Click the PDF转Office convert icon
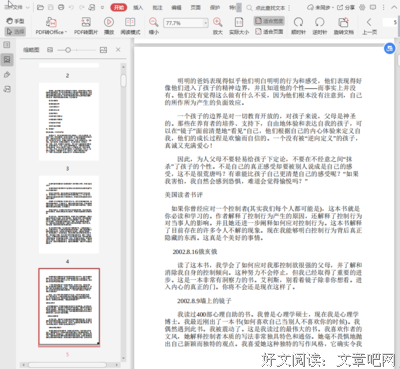 (51, 22)
